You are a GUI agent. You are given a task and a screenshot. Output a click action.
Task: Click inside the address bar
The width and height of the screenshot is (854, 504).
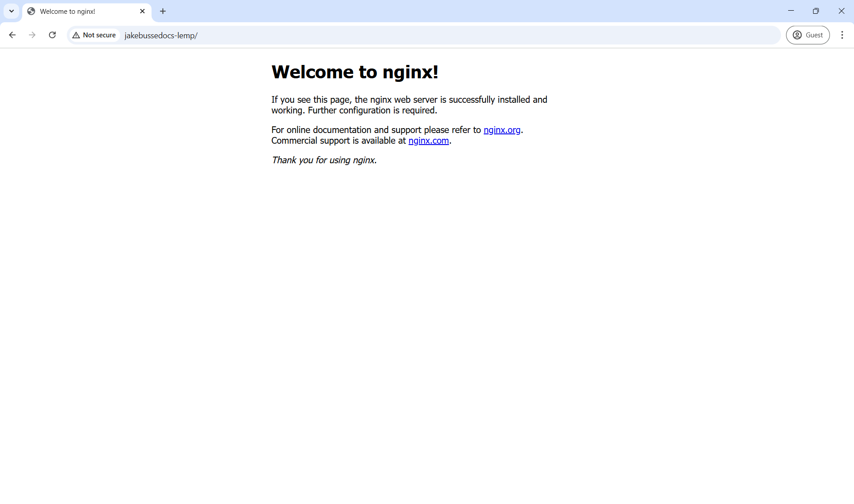point(312,35)
